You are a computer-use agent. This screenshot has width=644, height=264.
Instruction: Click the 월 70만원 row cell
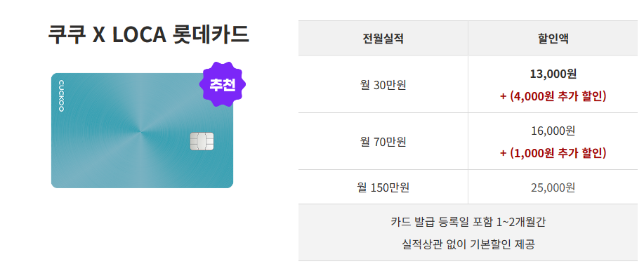pos(383,142)
